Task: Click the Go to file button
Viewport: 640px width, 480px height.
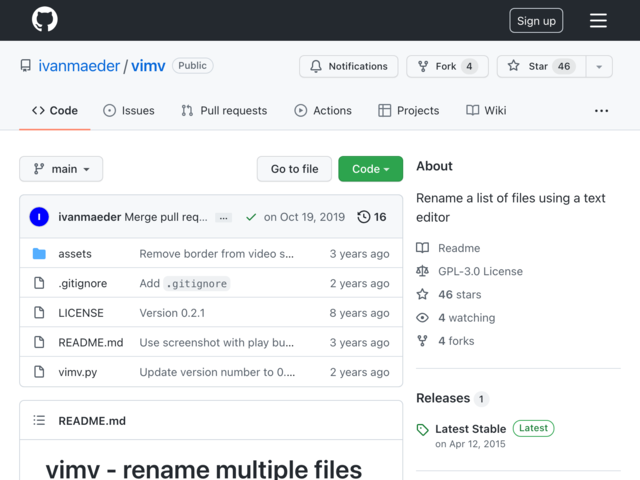Action: pyautogui.click(x=294, y=169)
